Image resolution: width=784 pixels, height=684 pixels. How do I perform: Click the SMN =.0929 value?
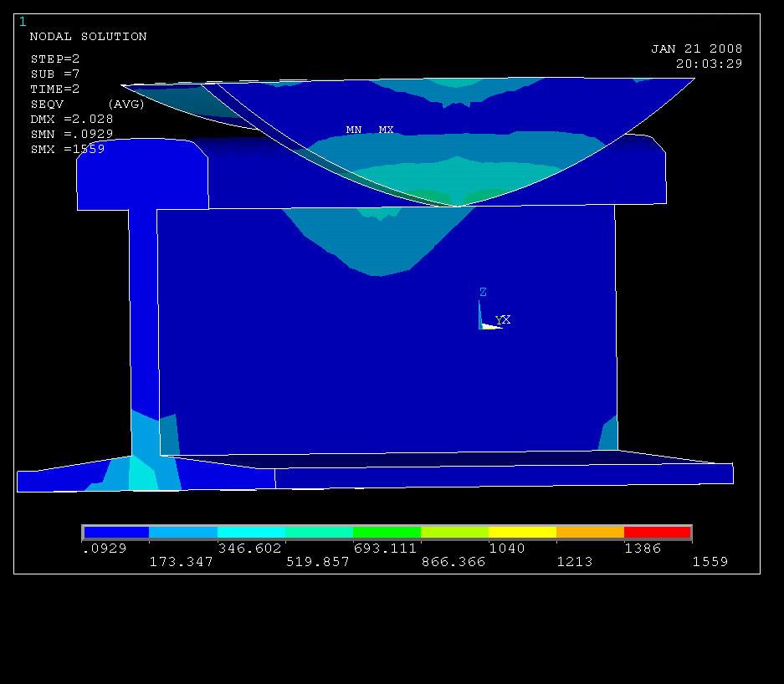pyautogui.click(x=71, y=134)
